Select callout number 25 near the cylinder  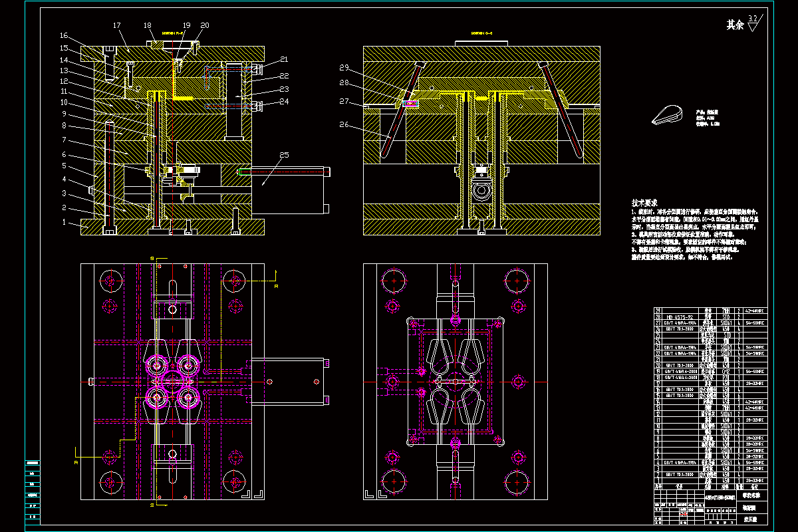click(x=284, y=156)
